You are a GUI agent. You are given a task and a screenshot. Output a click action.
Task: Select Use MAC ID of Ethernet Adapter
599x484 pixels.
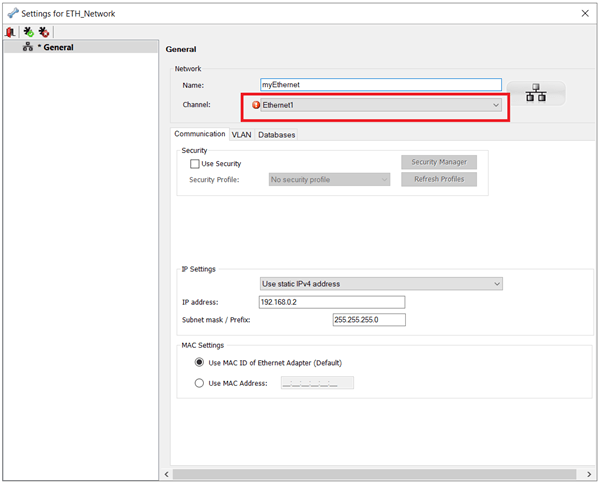click(199, 362)
